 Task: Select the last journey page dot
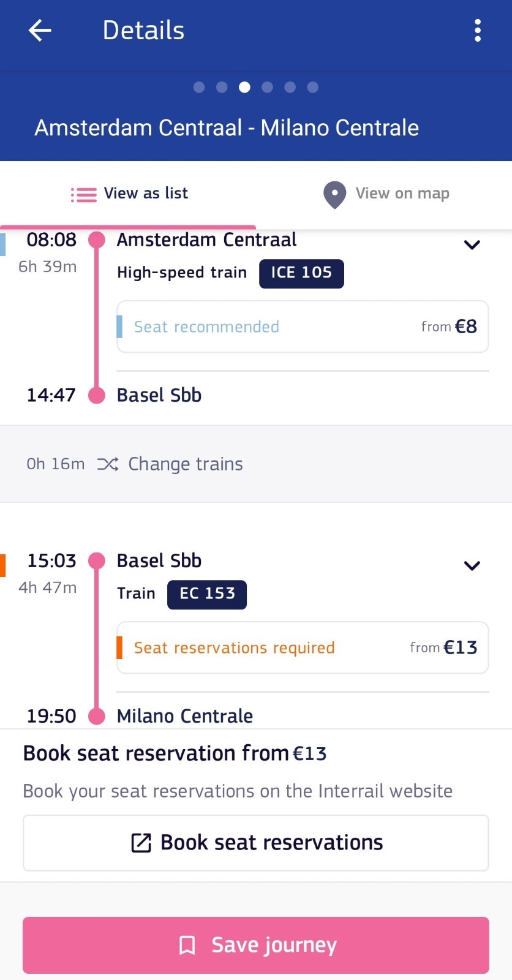[312, 87]
